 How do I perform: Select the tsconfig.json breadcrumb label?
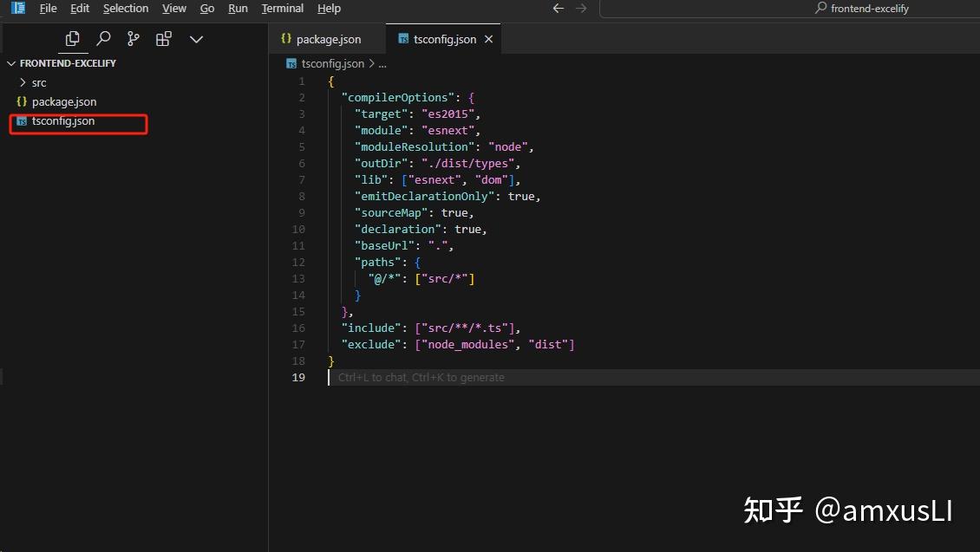click(331, 63)
